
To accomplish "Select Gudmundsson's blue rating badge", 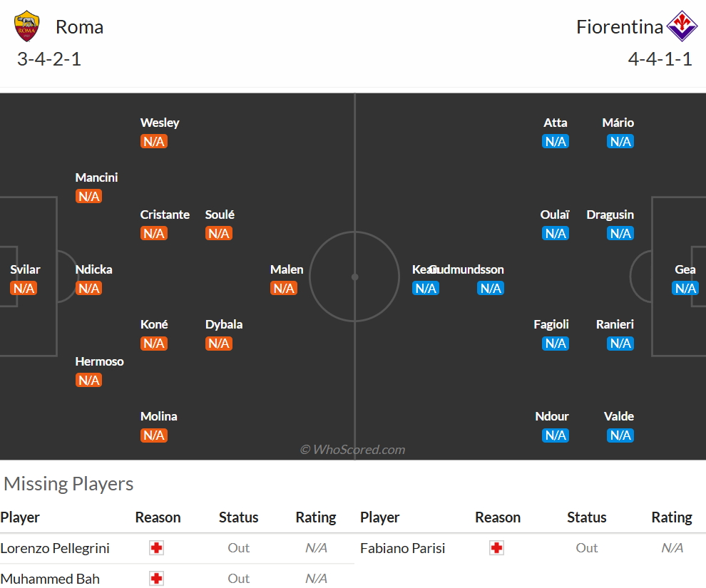I will tap(491, 289).
